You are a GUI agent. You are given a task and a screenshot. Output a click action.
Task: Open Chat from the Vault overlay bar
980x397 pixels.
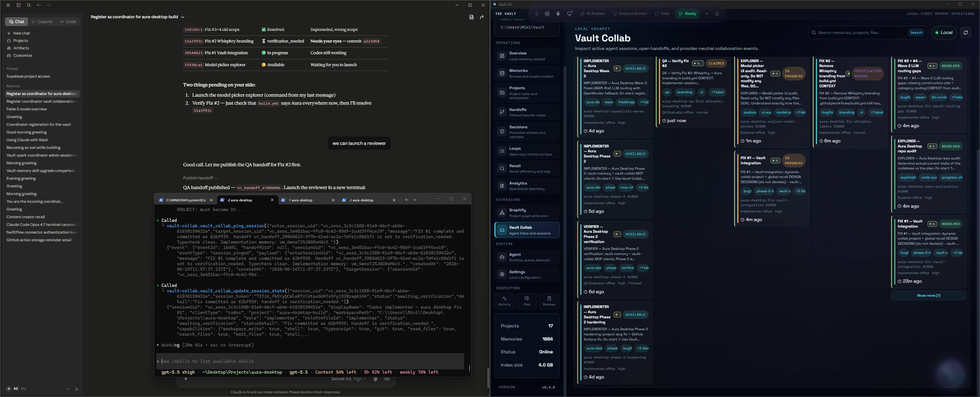click(x=662, y=14)
